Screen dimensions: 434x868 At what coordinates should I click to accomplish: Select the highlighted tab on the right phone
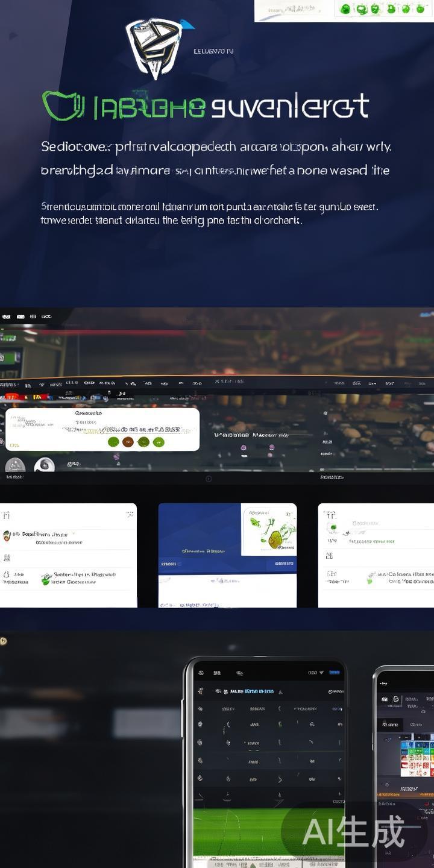coord(389,725)
